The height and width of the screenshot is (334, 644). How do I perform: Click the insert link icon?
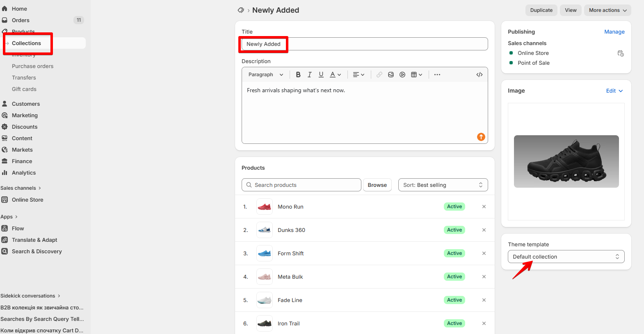pos(379,75)
